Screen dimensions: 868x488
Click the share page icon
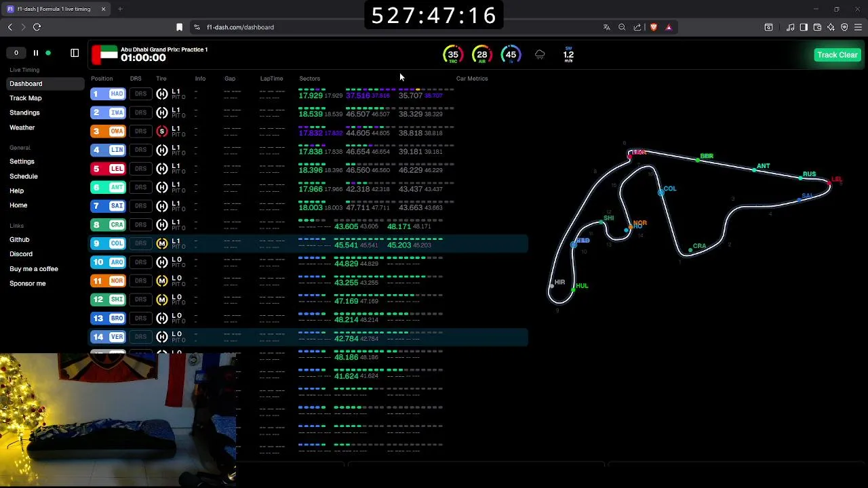637,27
